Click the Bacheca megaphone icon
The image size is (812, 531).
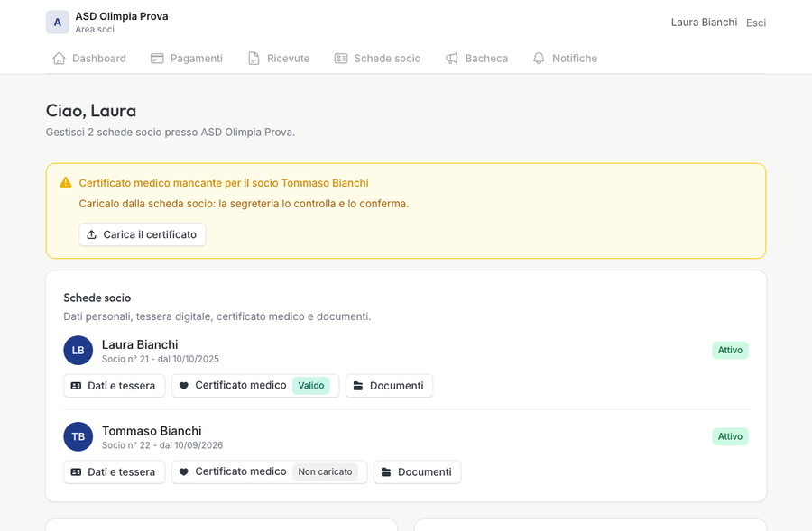[x=452, y=59]
